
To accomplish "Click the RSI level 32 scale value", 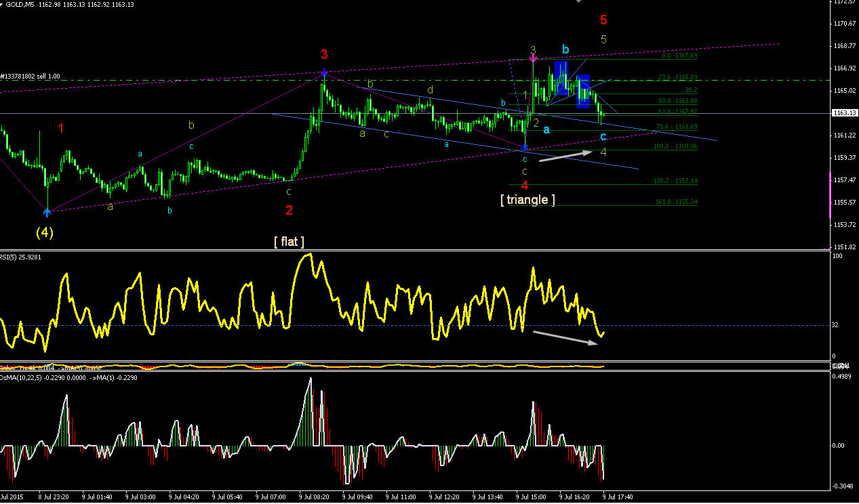I will (835, 325).
